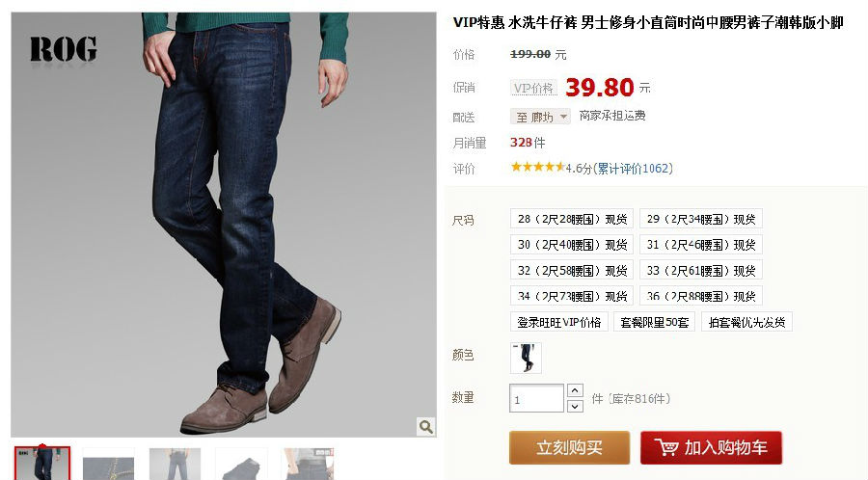Image resolution: width=868 pixels, height=480 pixels.
Task: View the fifth thumbnail showing waist closeup
Action: pos(308,465)
